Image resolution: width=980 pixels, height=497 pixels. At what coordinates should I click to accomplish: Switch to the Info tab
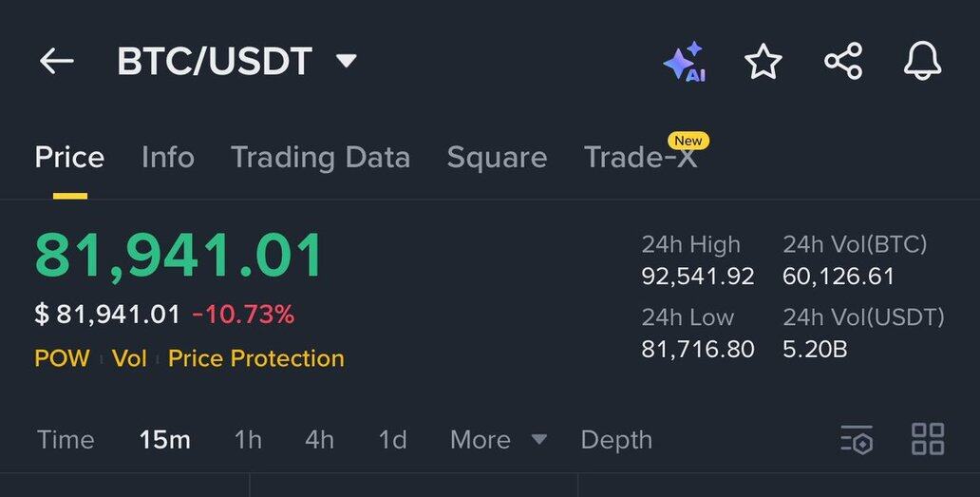(x=167, y=158)
